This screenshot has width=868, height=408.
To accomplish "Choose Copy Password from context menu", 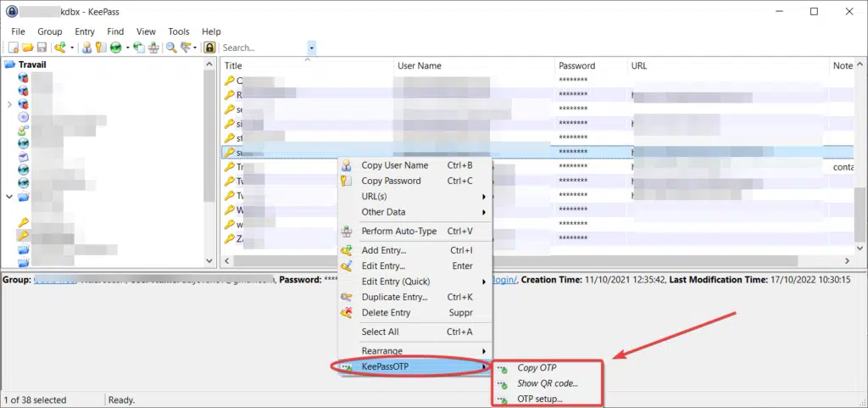I will [x=415, y=181].
